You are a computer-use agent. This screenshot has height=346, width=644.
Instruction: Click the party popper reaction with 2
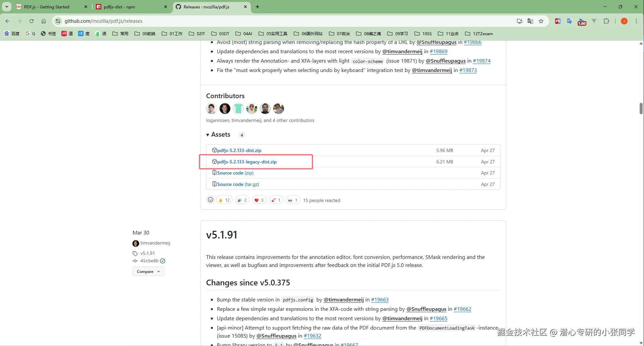click(242, 200)
